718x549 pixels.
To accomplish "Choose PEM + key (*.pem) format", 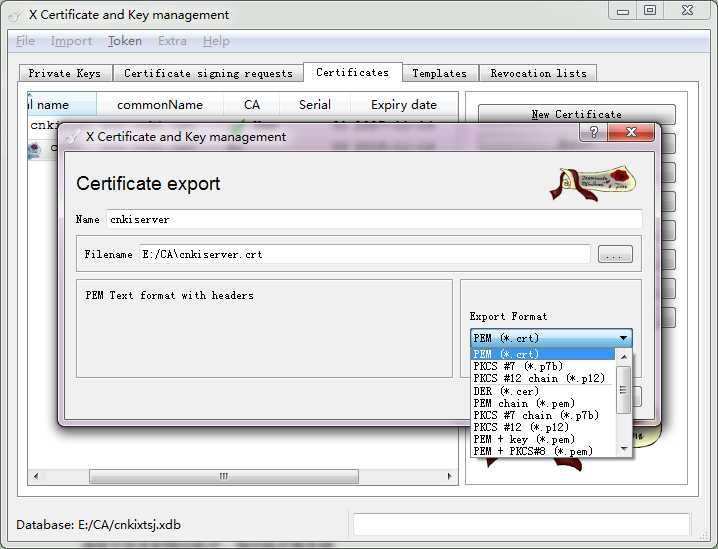I will pos(543,440).
